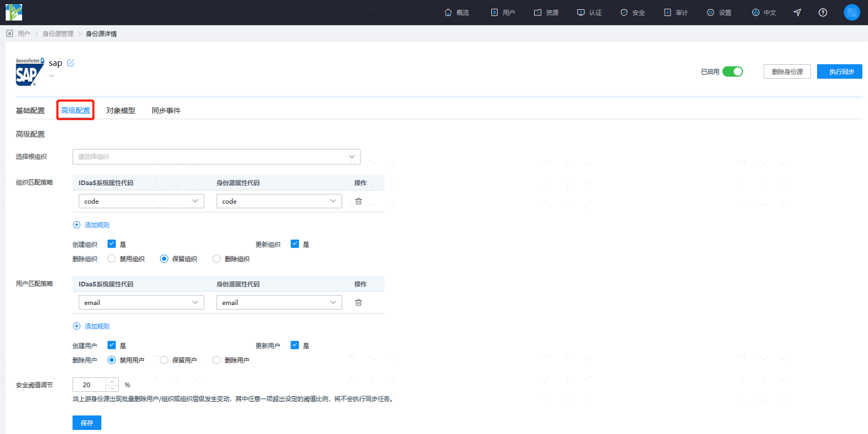This screenshot has height=434, width=868.
Task: Click the 执行同步 button
Action: click(x=840, y=72)
